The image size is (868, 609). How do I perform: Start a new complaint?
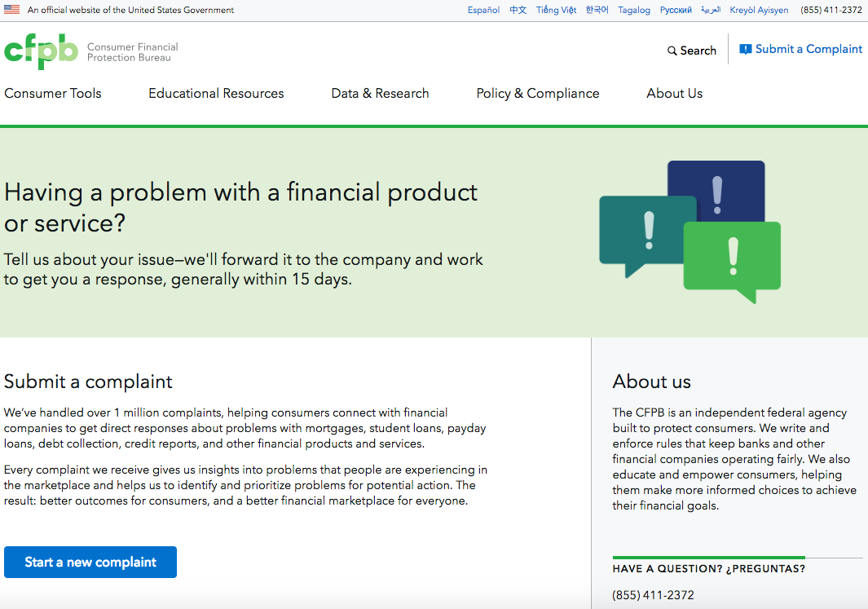click(90, 562)
